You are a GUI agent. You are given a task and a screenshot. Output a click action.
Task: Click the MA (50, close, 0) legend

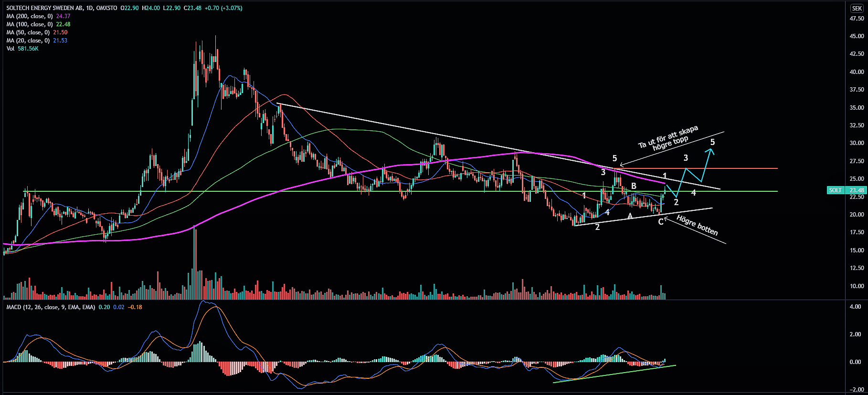[28, 32]
